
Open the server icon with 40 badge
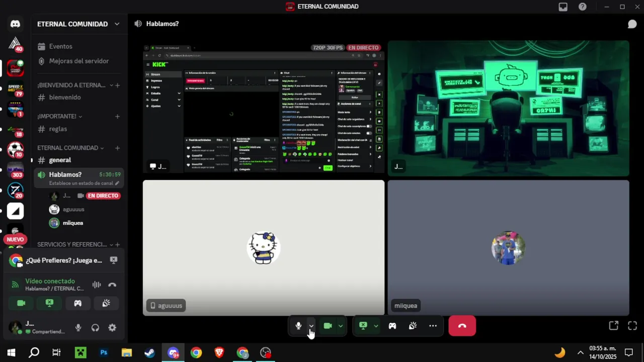tap(15, 44)
